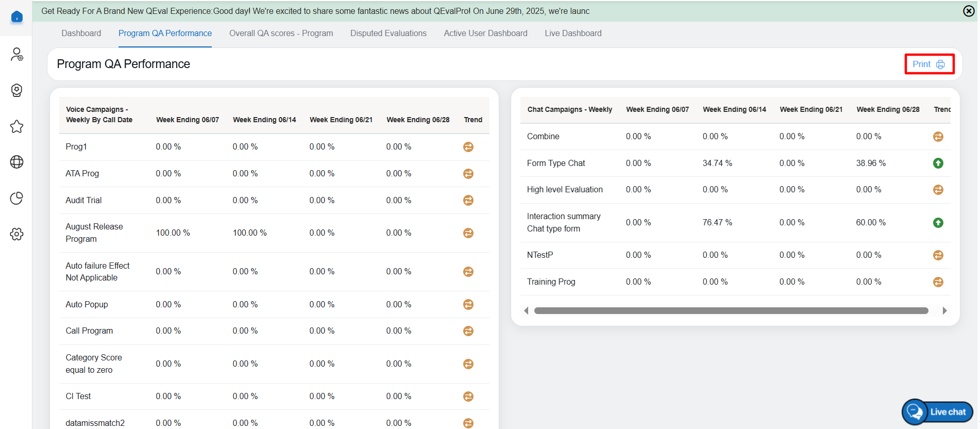
Task: Click green up trend icon for Form Type Chat
Action: 938,163
